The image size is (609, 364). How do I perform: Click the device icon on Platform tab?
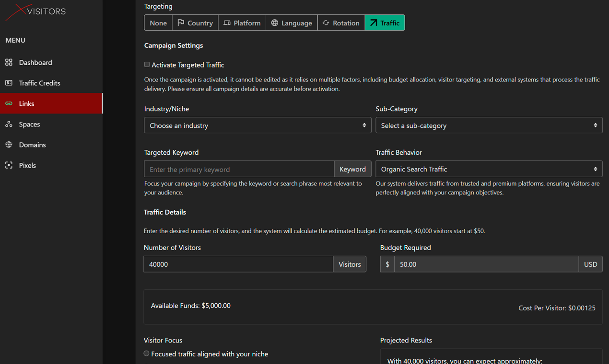point(227,23)
